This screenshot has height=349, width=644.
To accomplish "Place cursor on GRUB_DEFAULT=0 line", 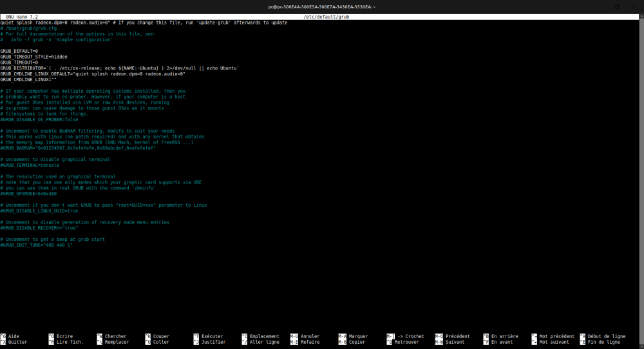I will 19,51.
